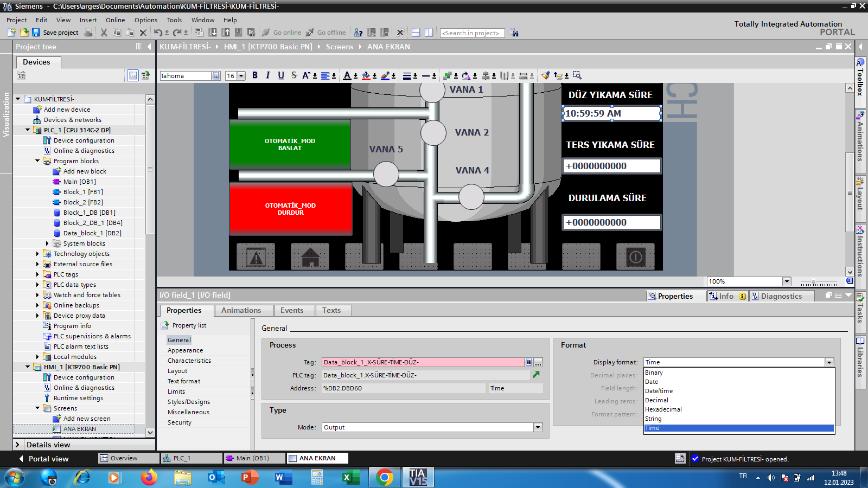Click the home icon button on HMI screen
The image size is (868, 488).
pos(310,256)
